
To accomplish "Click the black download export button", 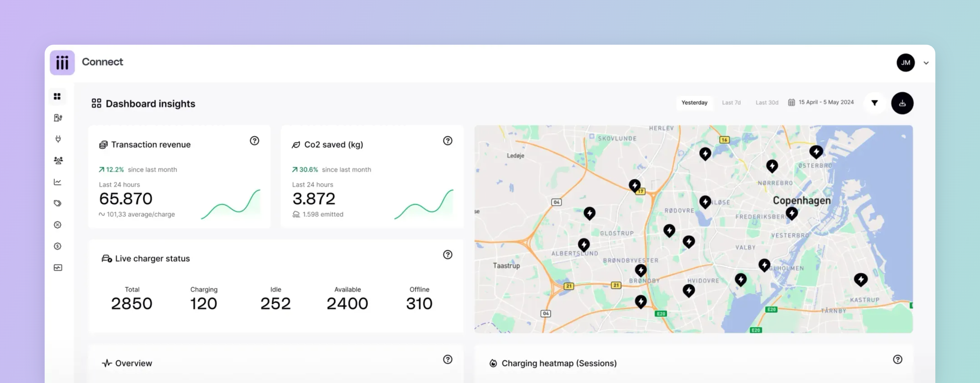I will (902, 103).
